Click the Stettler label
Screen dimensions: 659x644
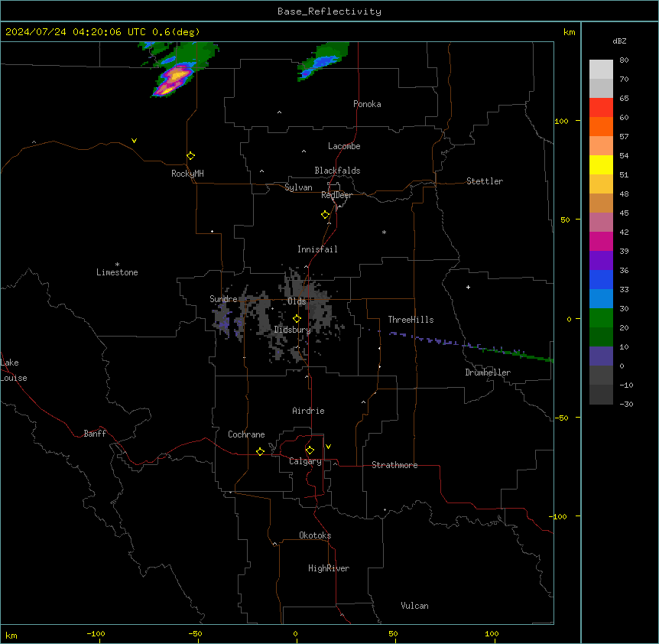pyautogui.click(x=485, y=181)
